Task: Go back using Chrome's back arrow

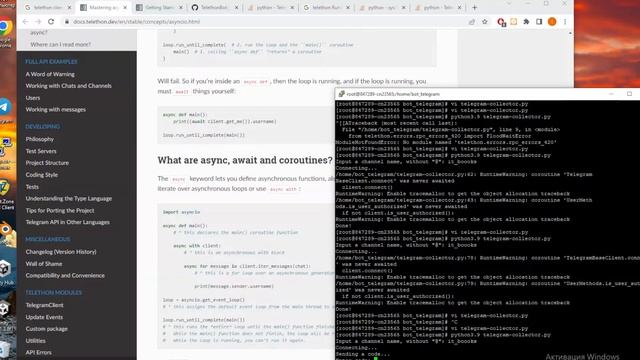Action: click(x=25, y=22)
